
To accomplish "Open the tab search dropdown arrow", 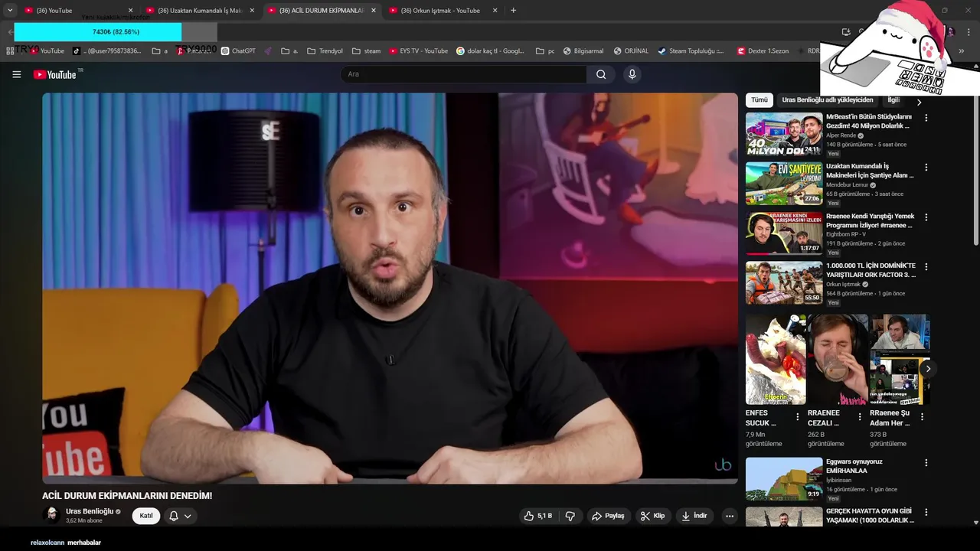I will pos(10,10).
